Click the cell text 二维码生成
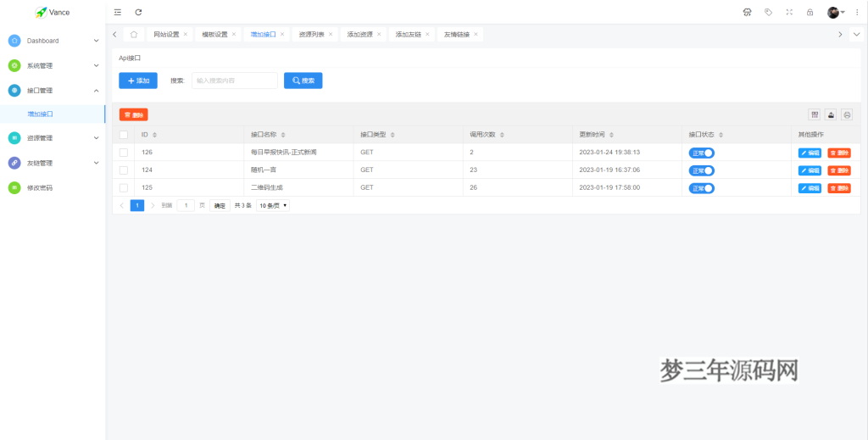This screenshot has height=440, width=868. click(x=267, y=187)
